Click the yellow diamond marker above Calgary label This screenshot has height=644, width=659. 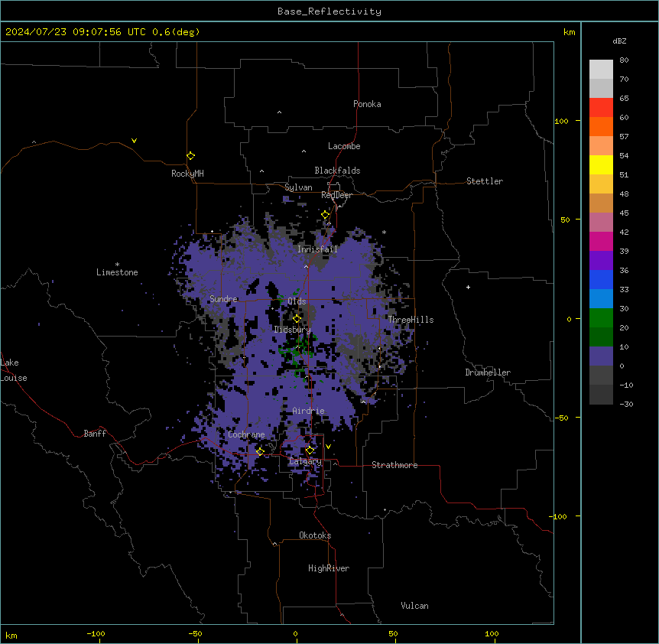point(310,450)
